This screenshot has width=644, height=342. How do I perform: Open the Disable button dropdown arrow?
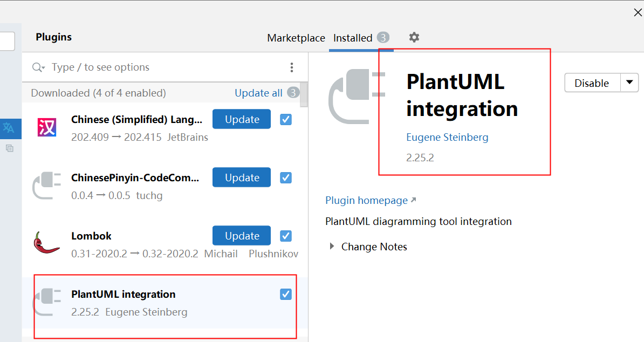coord(629,83)
